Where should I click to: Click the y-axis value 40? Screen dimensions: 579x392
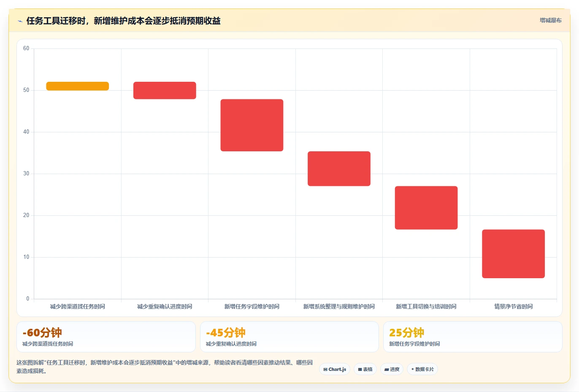point(26,132)
